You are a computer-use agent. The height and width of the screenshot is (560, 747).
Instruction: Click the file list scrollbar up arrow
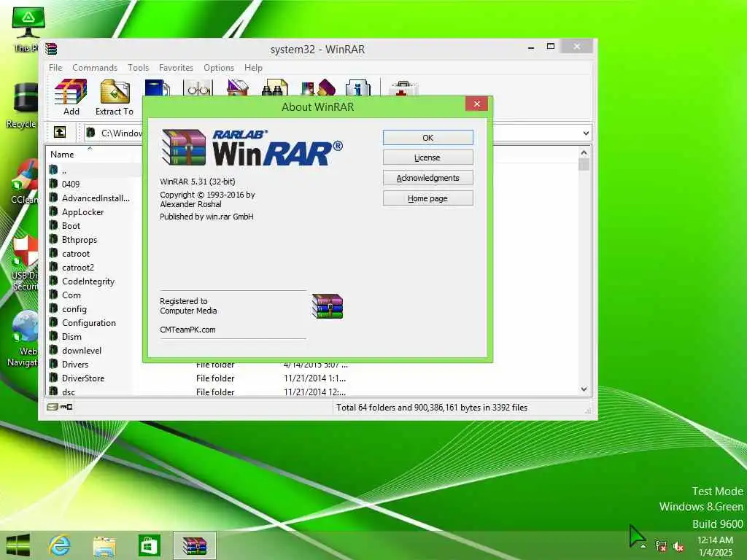click(584, 152)
